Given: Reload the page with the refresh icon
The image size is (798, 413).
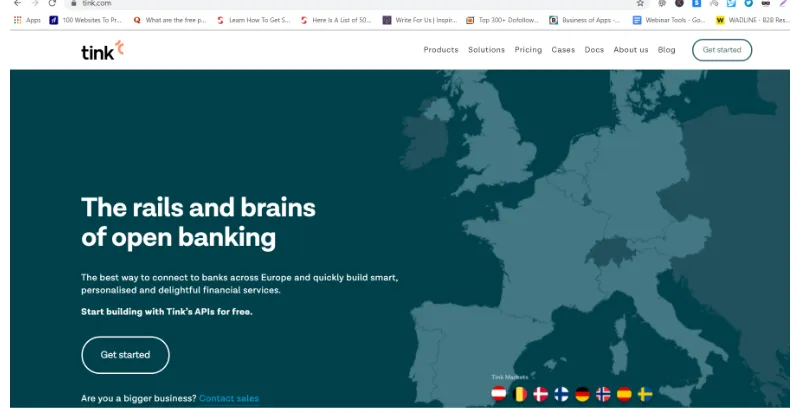Looking at the screenshot, I should pos(52,3).
